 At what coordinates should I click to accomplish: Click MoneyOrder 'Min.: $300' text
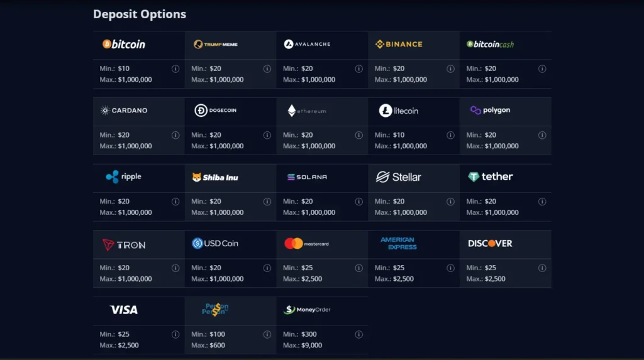[x=300, y=334]
